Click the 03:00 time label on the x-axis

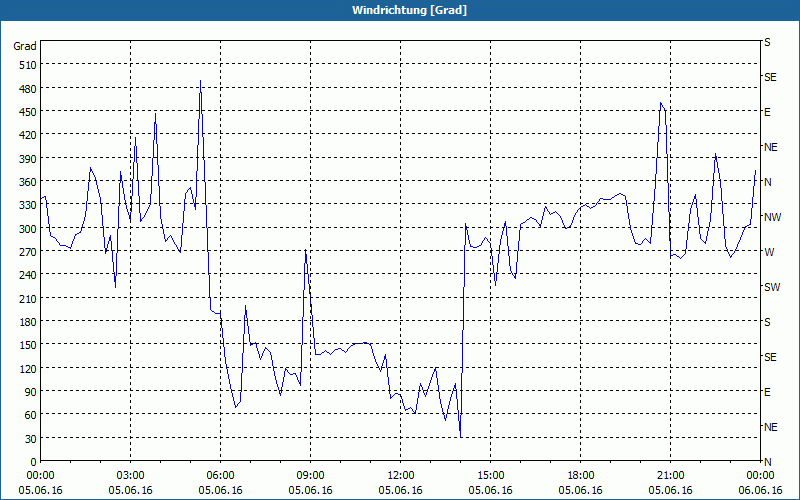tap(131, 476)
